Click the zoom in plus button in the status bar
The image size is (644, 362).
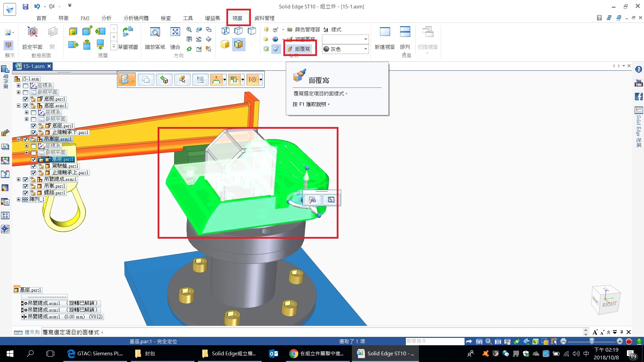(x=620, y=341)
